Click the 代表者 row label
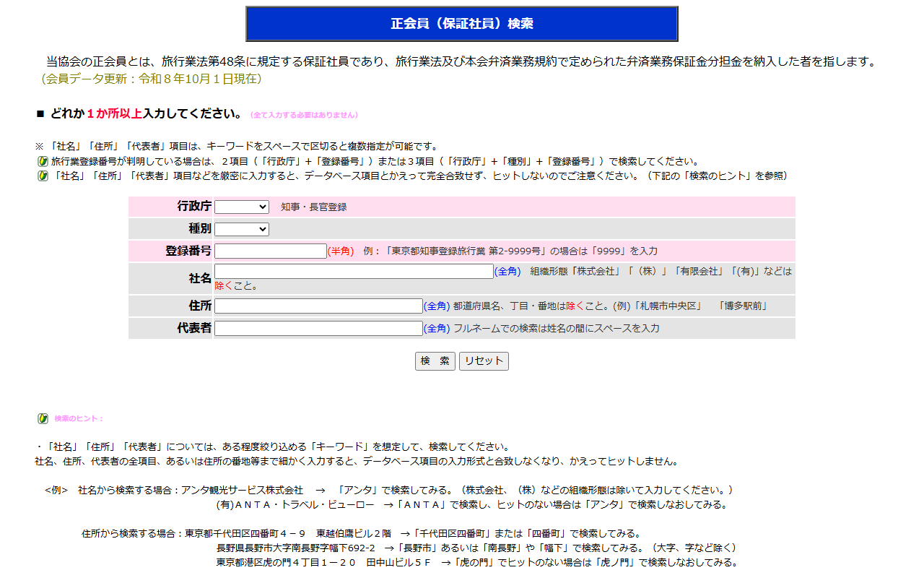Screen dimensions: 924x578 pyautogui.click(x=194, y=328)
